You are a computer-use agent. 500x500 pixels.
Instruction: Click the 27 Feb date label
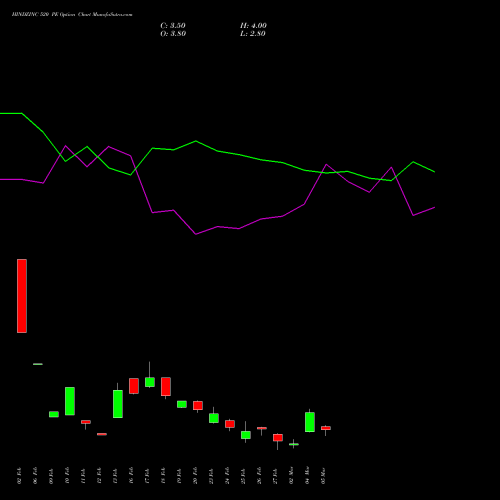(x=275, y=476)
